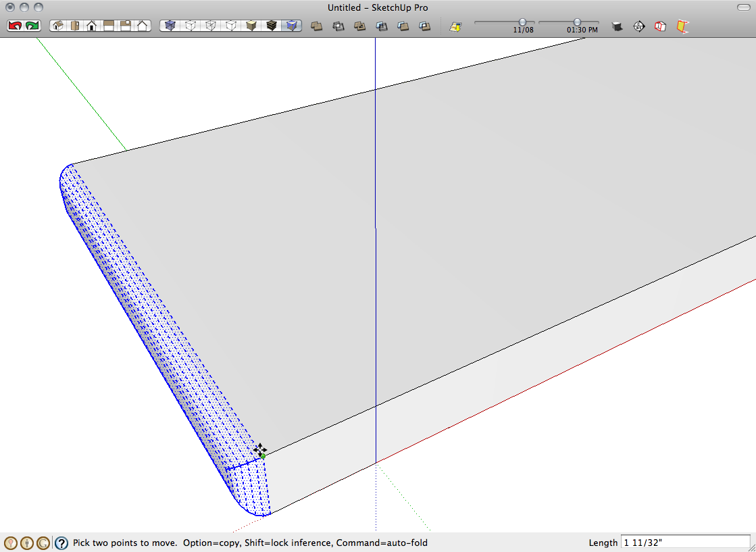Click the first round status bar icon
Viewport: 756px width, 552px height.
10,543
